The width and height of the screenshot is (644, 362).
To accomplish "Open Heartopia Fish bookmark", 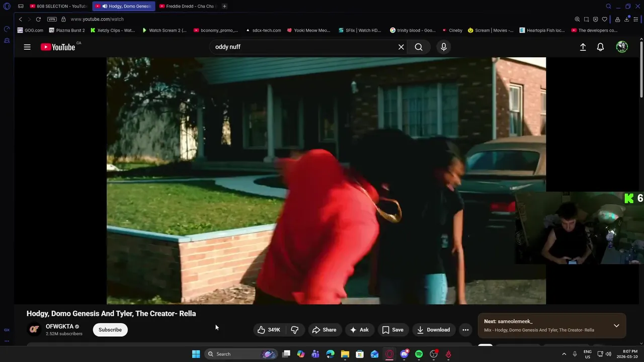I will tap(542, 30).
